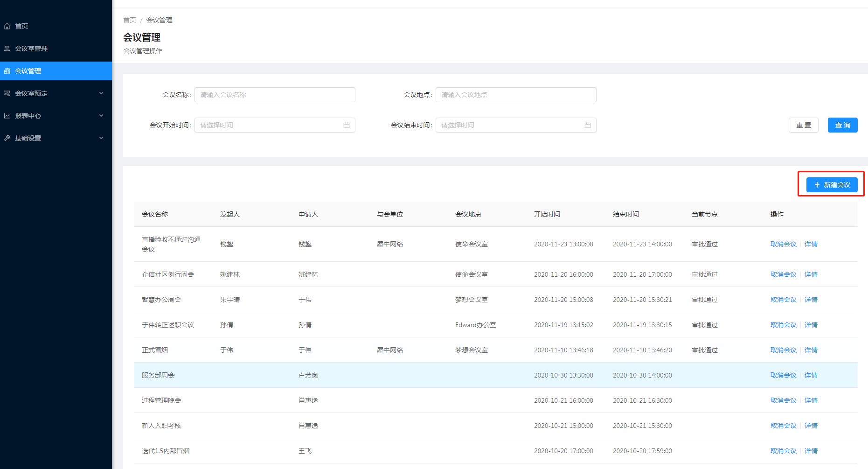Click the 重置 button
This screenshot has width=868, height=469.
coord(803,125)
